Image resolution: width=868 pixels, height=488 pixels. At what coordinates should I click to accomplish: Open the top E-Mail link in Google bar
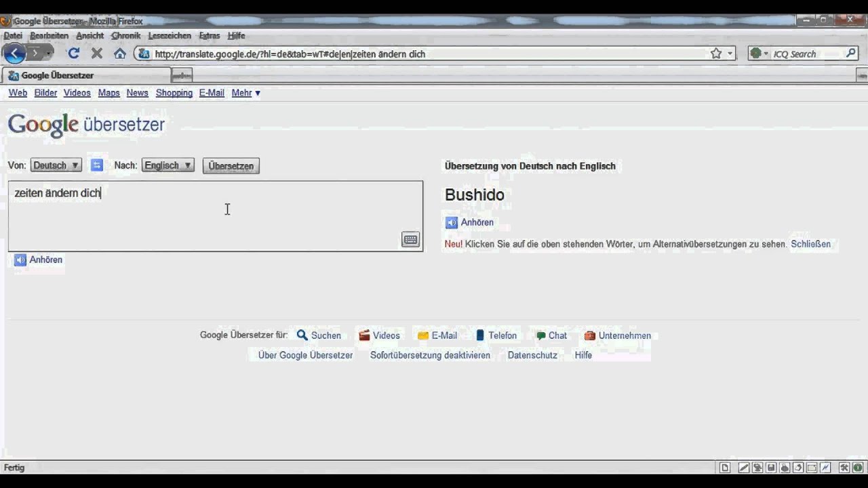(x=212, y=93)
